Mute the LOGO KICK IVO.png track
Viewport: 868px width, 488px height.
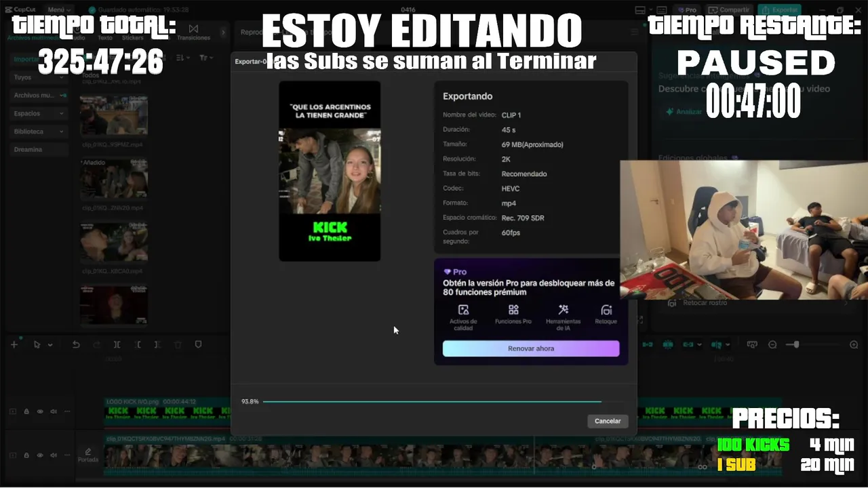coord(54,411)
